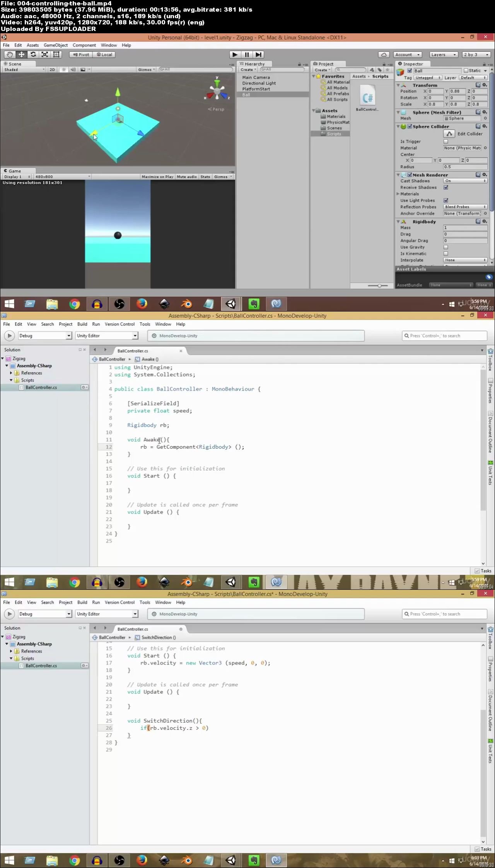Select the Rotate tool in Unity toolbar
This screenshot has width=495, height=868.
(x=33, y=55)
